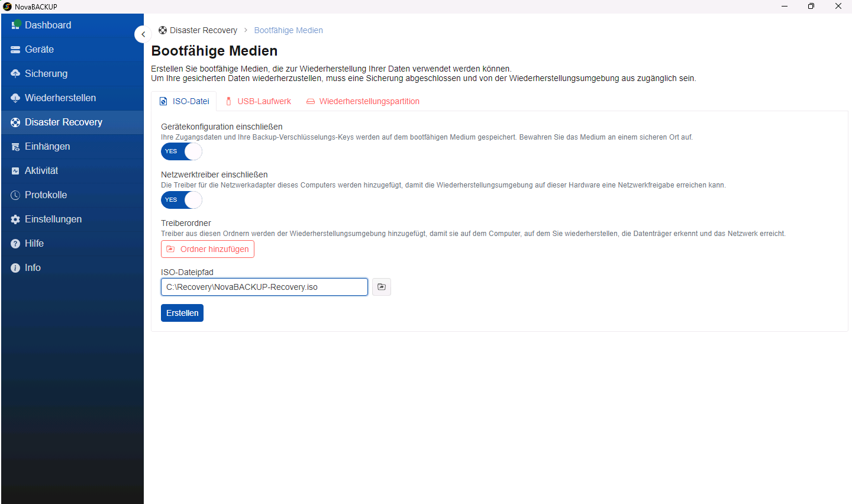Browse for ISO file path folder icon
This screenshot has height=504, width=852.
(x=382, y=287)
